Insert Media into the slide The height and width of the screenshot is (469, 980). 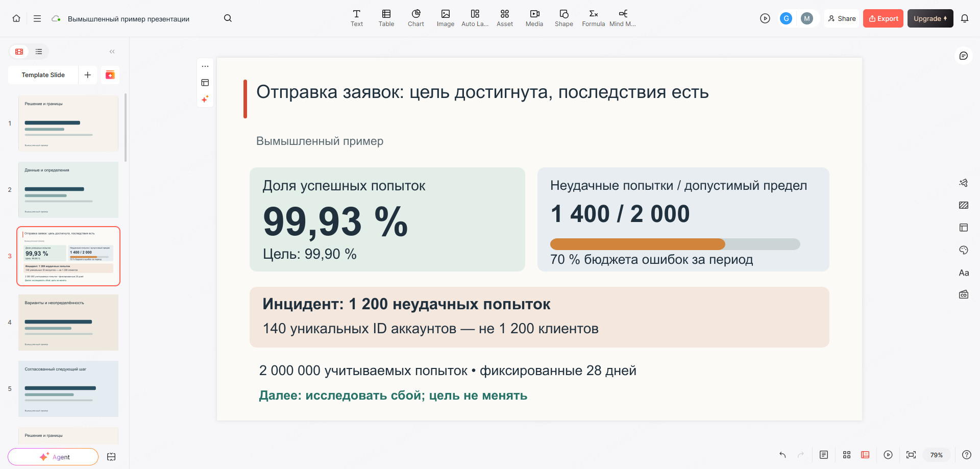[534, 18]
